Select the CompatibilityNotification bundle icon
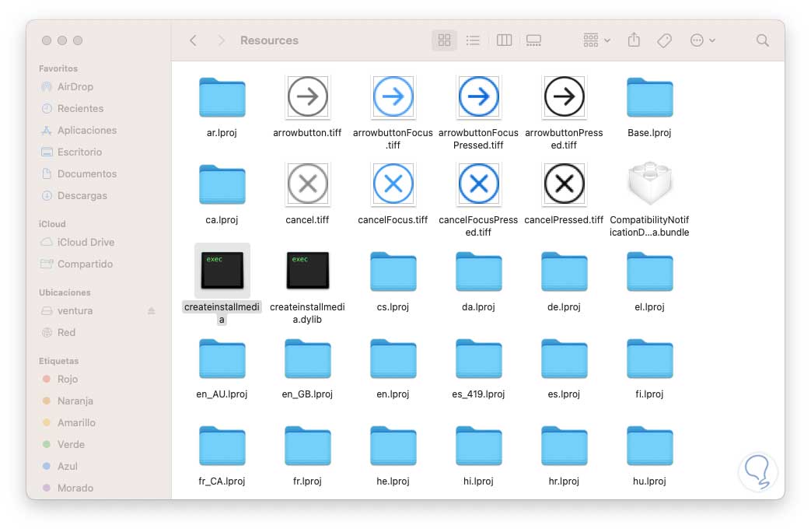811x532 pixels. (649, 184)
